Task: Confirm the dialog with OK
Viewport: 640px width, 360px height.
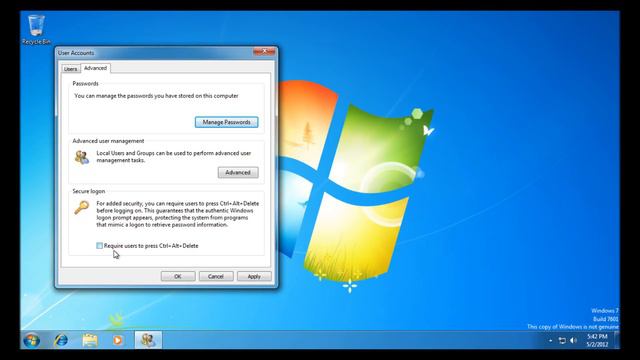Action: tap(178, 276)
